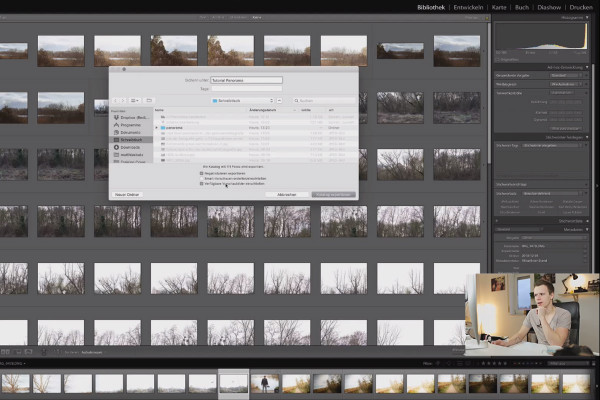Select the man-standing thumbnail in filmstrip
This screenshot has width=600, height=400.
pos(265,384)
